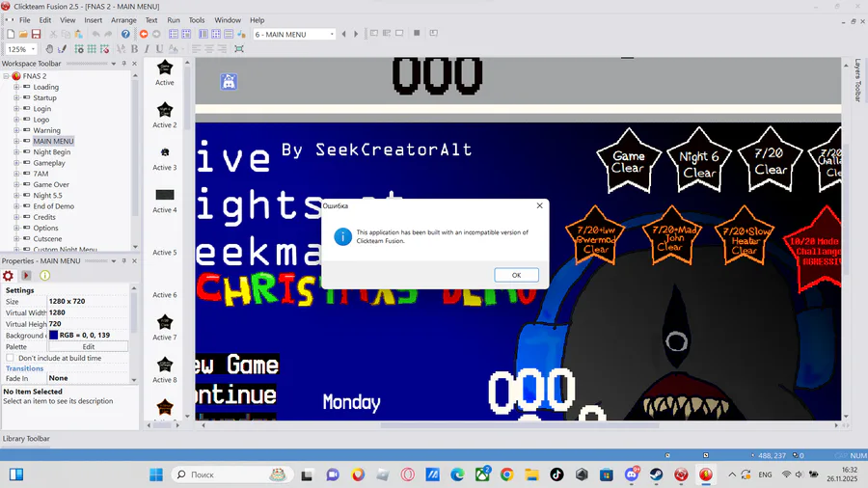Open the green About info properties tab
This screenshot has height=488, width=868.
coord(44,276)
